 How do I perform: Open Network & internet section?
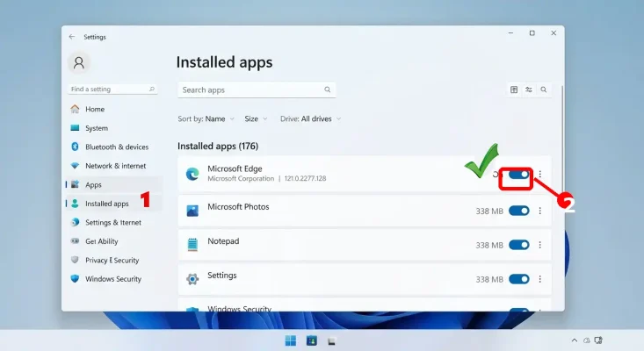pos(113,166)
